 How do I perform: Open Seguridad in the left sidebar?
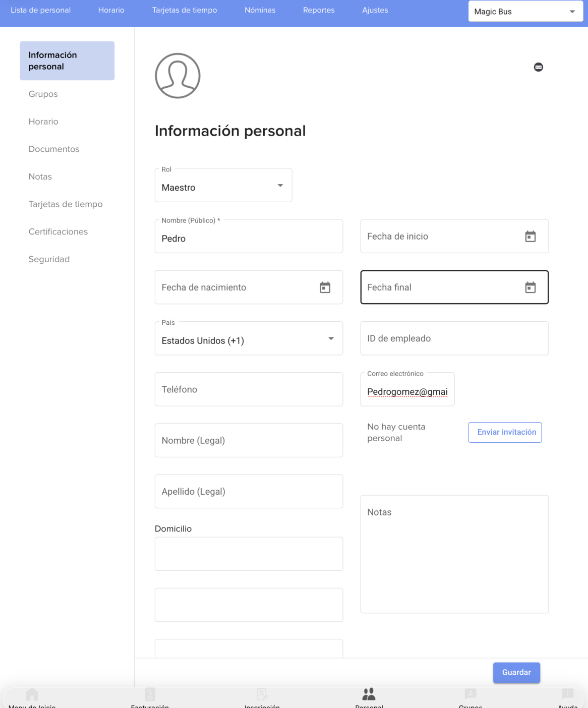click(49, 259)
